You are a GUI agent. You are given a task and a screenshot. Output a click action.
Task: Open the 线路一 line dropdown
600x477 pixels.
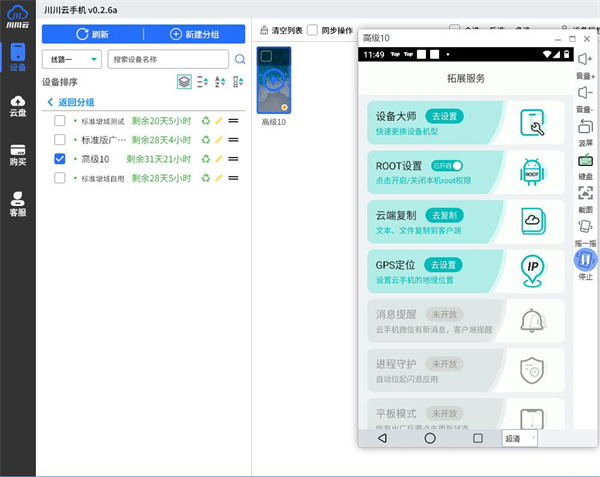[x=72, y=59]
